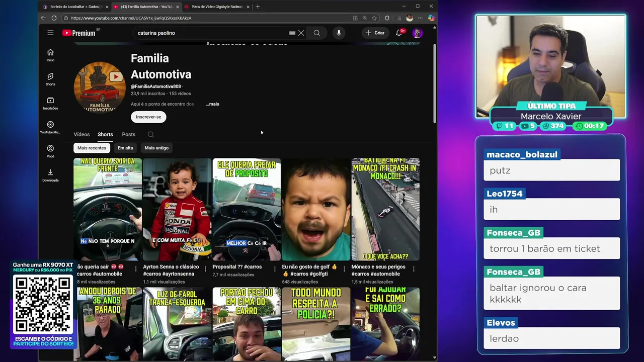644x362 pixels.
Task: Filter shorts by Mais antigo
Action: coord(156,148)
